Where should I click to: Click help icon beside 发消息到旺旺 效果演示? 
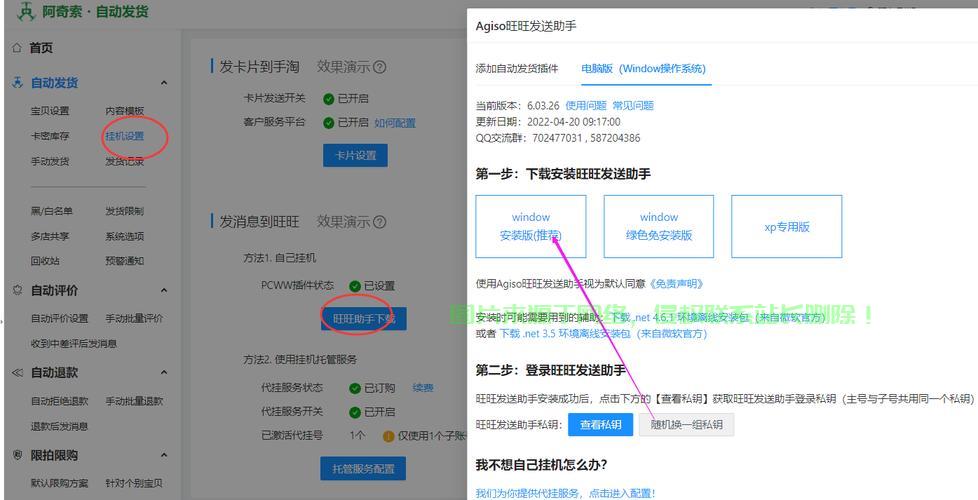pos(379,222)
